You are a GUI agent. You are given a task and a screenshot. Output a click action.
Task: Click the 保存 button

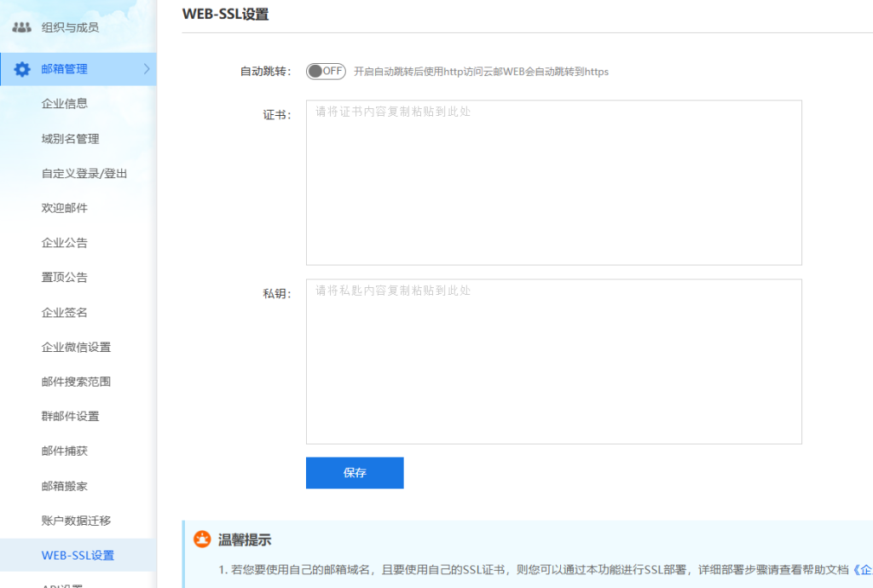point(354,472)
